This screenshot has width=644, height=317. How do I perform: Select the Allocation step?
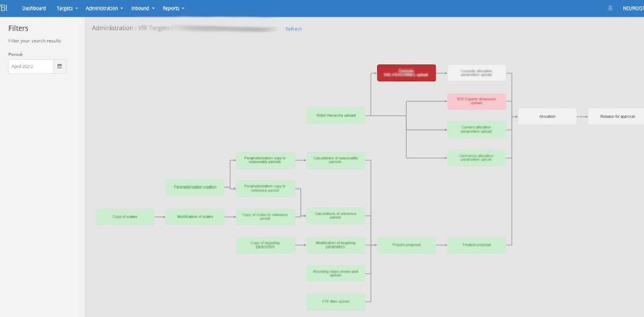click(547, 117)
